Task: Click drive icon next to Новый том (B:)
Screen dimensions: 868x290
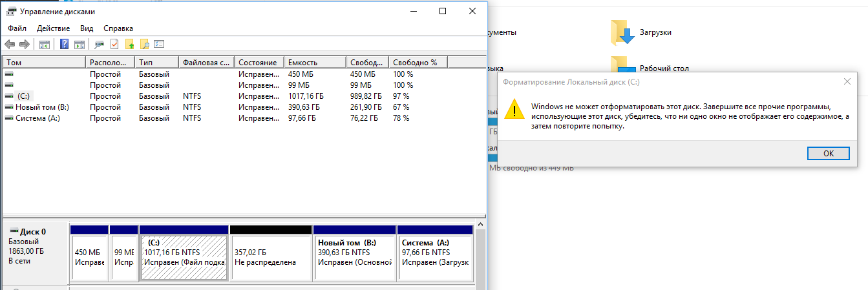Action: point(10,107)
